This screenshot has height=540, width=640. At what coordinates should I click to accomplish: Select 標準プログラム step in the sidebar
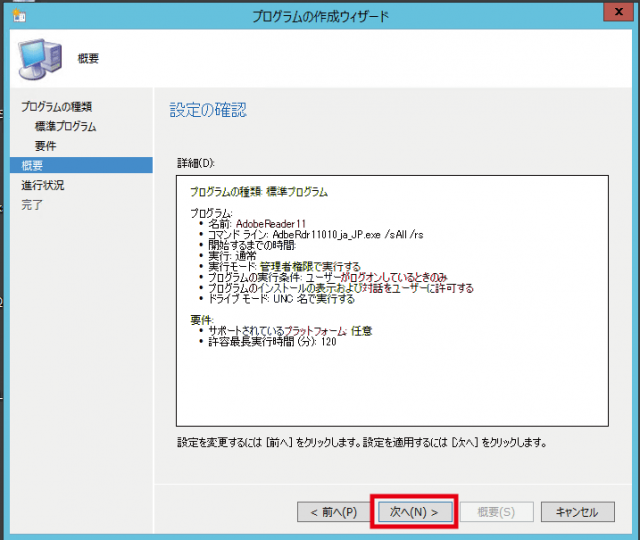coord(65,126)
